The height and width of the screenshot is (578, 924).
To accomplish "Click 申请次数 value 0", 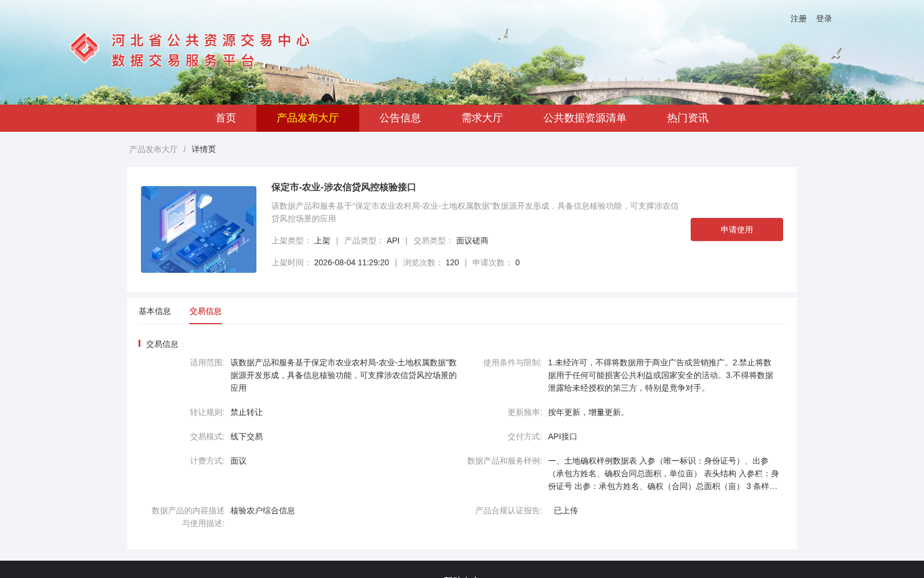I will click(x=517, y=262).
